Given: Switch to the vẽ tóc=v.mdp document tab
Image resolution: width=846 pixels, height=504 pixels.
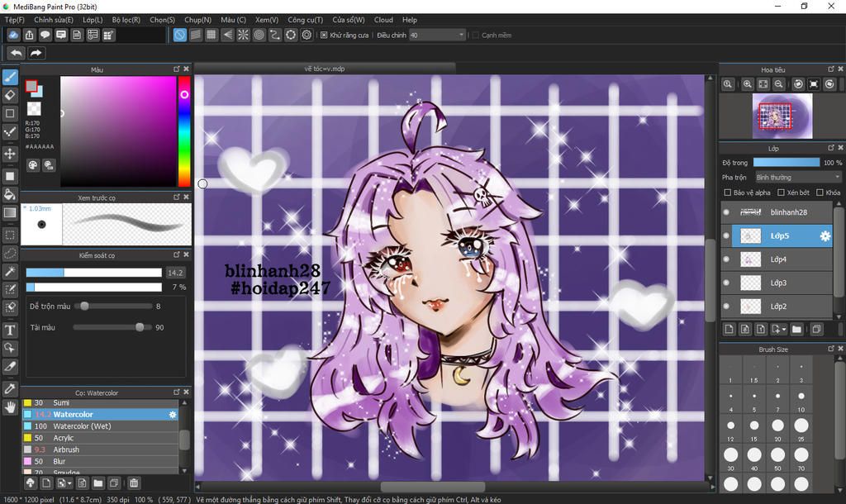Looking at the screenshot, I should (x=324, y=69).
